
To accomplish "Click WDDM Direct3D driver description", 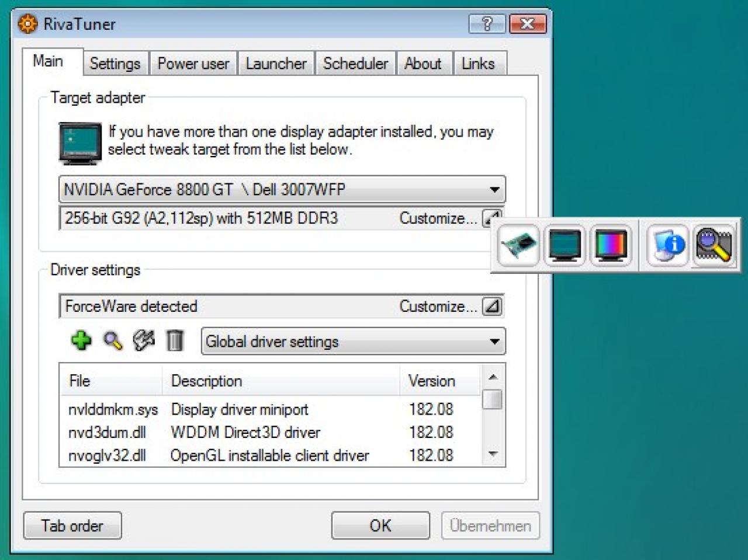I will click(245, 432).
